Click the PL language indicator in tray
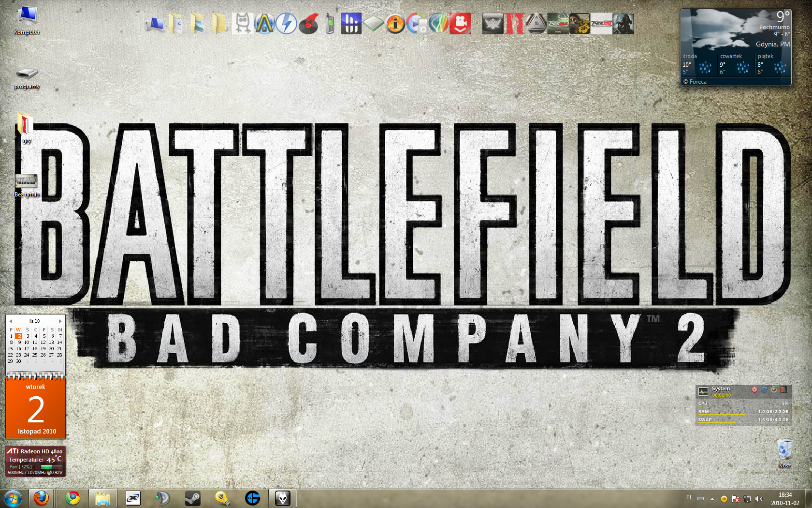The image size is (812, 508). (689, 498)
